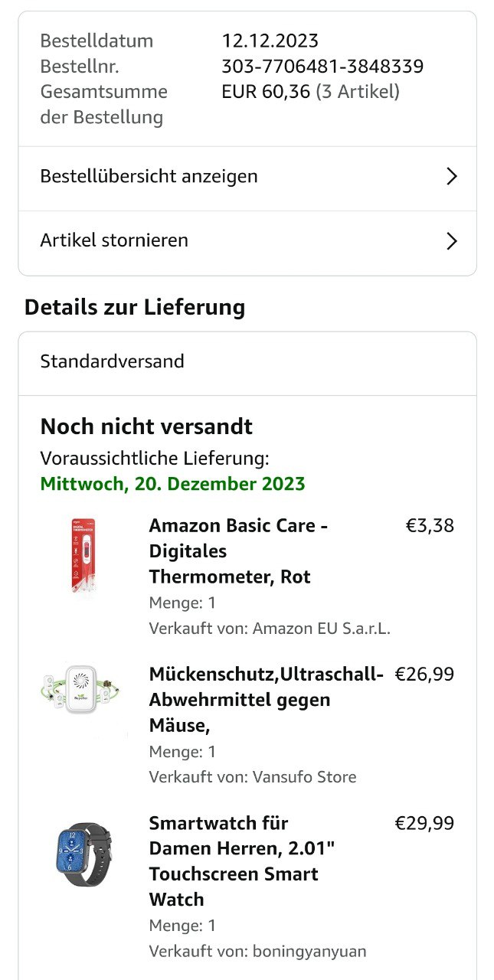Select Artikel stornieren option

pyautogui.click(x=114, y=240)
